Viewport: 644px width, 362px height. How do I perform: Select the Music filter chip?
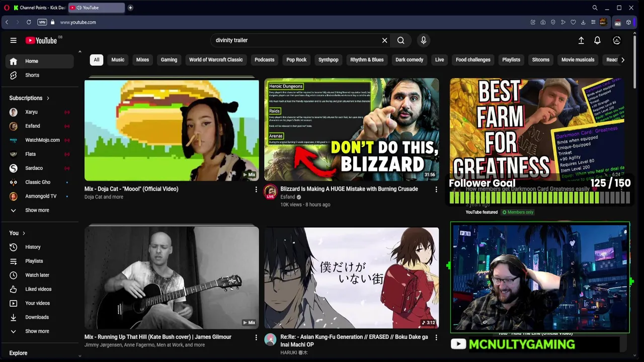118,60
